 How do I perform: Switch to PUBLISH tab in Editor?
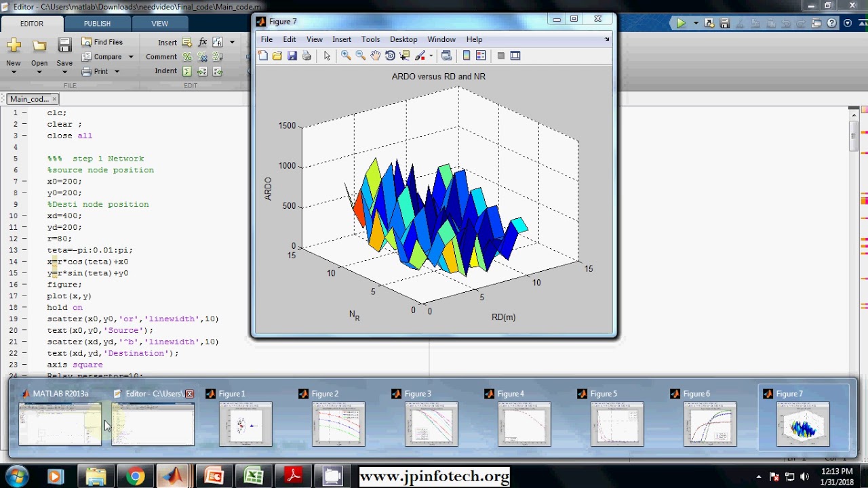coord(97,23)
